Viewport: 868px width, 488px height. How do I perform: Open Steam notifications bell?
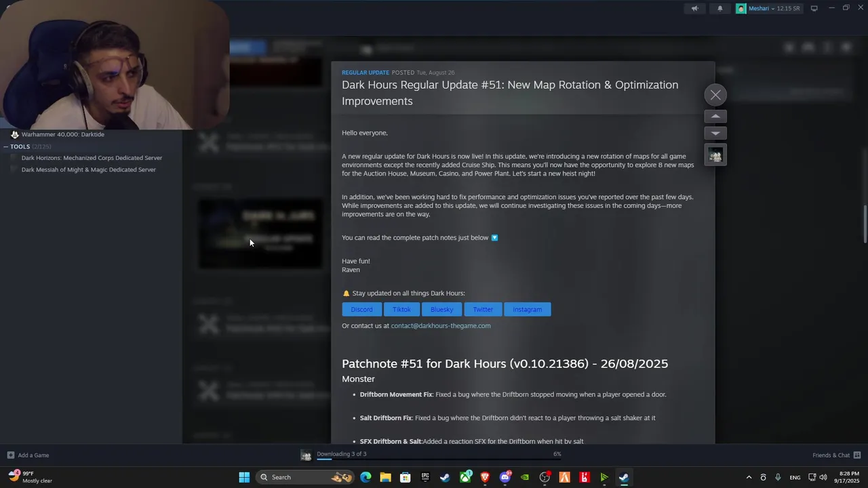720,8
